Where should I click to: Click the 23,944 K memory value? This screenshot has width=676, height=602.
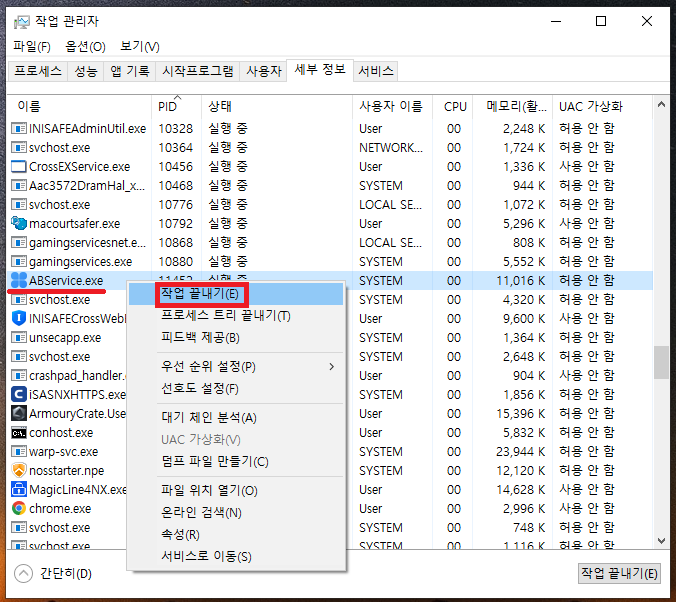(x=520, y=452)
